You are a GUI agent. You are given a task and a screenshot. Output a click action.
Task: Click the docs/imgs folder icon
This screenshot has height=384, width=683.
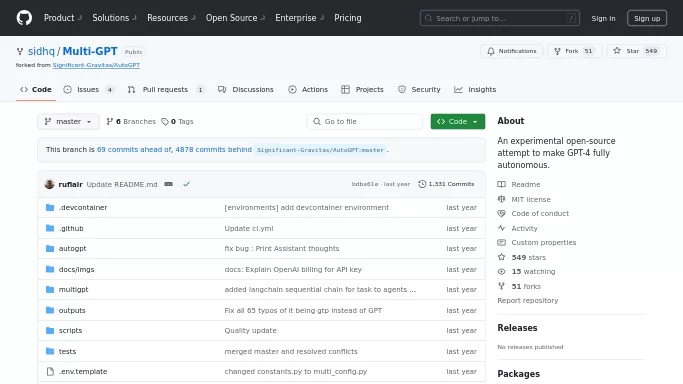point(50,269)
